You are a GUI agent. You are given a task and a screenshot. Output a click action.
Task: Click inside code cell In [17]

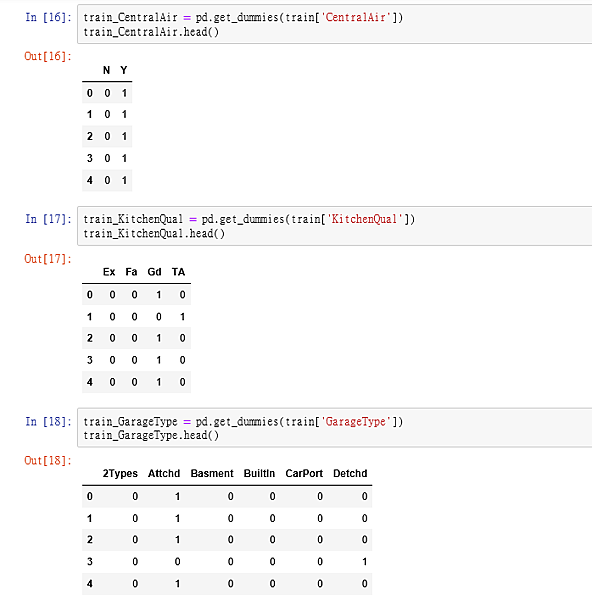click(x=335, y=226)
